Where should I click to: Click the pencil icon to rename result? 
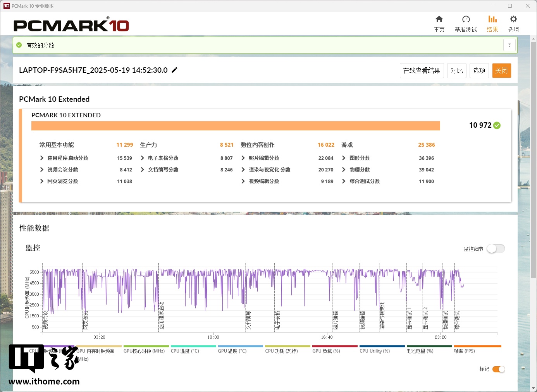point(175,70)
